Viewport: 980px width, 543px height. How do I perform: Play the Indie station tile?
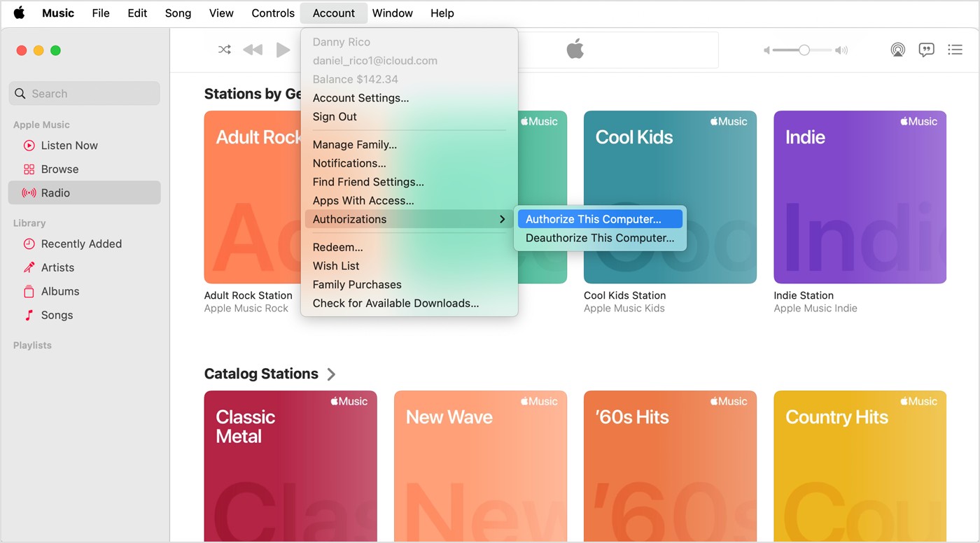coord(860,197)
